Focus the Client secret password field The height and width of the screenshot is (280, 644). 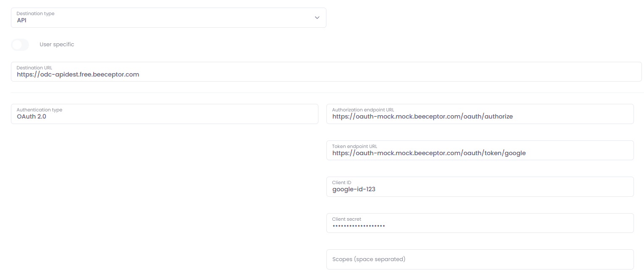480,223
